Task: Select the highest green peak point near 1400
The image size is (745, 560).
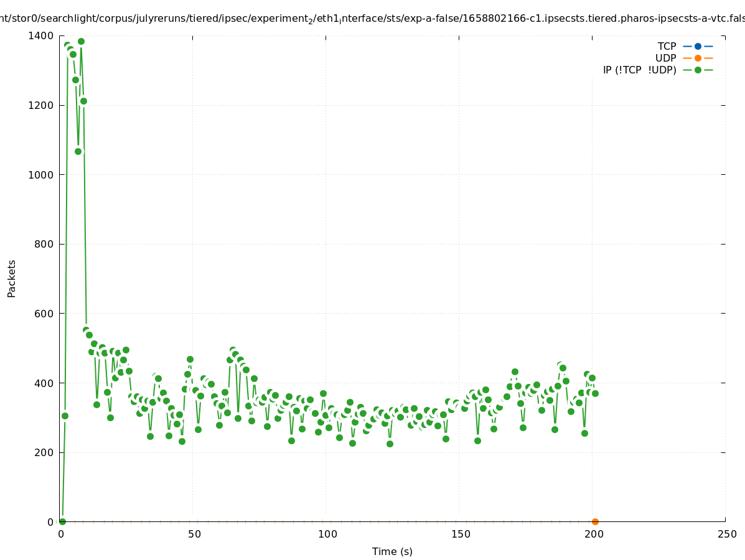Action: pyautogui.click(x=81, y=42)
